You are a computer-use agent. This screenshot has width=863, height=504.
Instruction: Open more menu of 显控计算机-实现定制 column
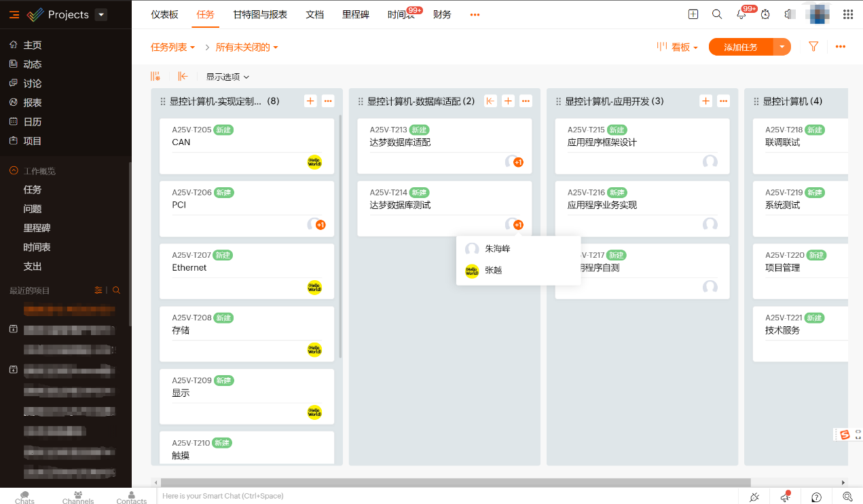[x=328, y=101]
